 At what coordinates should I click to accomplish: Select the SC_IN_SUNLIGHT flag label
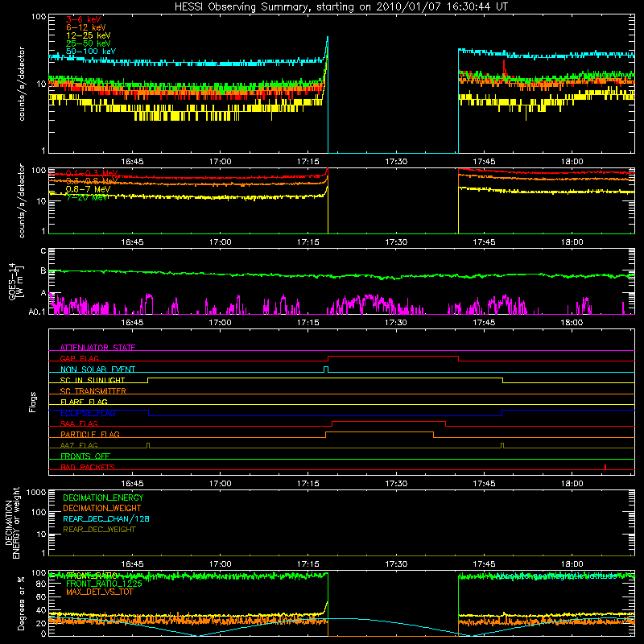[93, 380]
